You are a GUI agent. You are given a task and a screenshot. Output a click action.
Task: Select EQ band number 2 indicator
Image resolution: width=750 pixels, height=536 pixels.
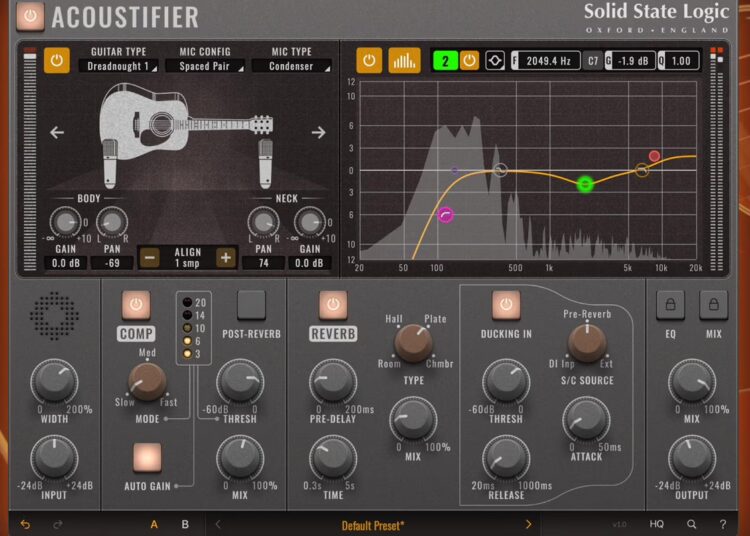pyautogui.click(x=445, y=61)
